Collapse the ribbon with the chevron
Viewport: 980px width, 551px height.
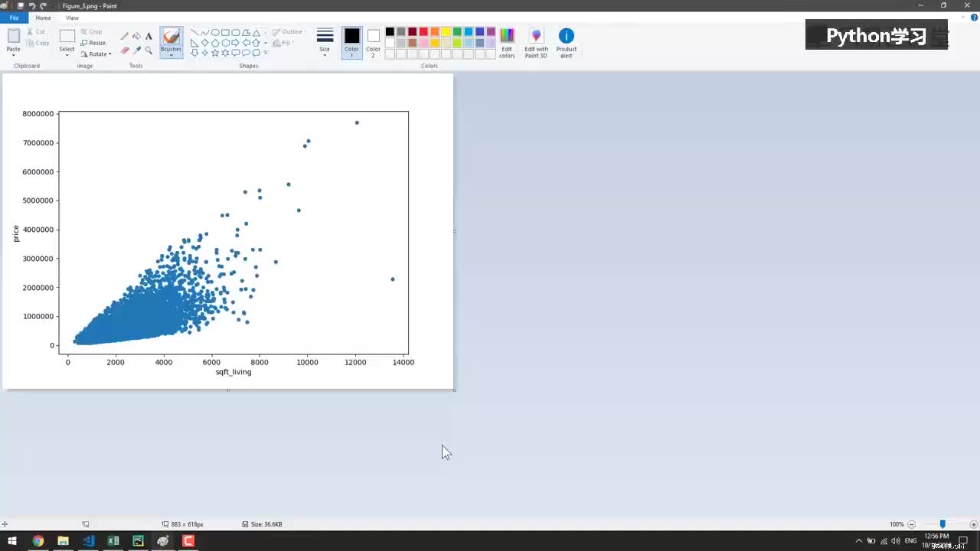pyautogui.click(x=964, y=17)
